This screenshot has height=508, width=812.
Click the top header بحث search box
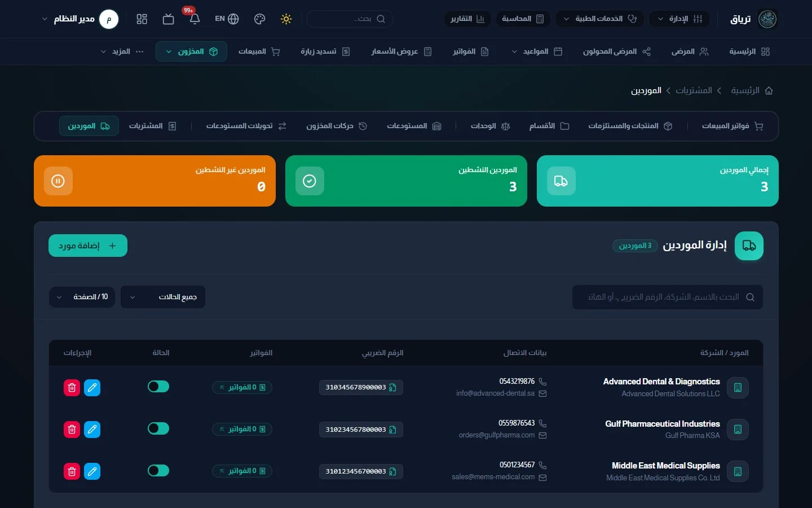click(x=350, y=19)
